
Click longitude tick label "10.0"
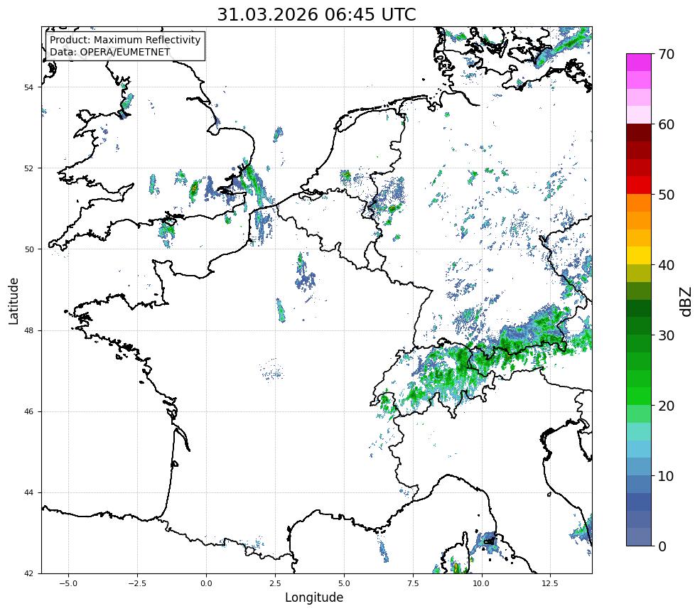pos(481,583)
